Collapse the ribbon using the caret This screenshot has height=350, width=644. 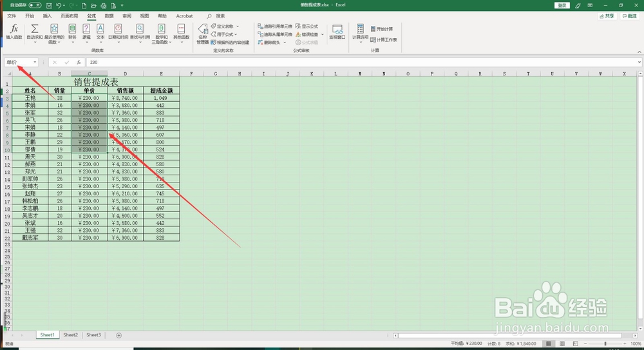pos(639,52)
